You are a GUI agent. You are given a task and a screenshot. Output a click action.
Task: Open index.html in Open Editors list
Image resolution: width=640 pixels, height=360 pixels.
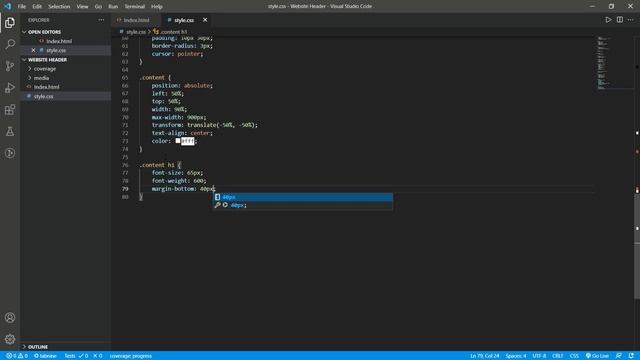point(59,41)
